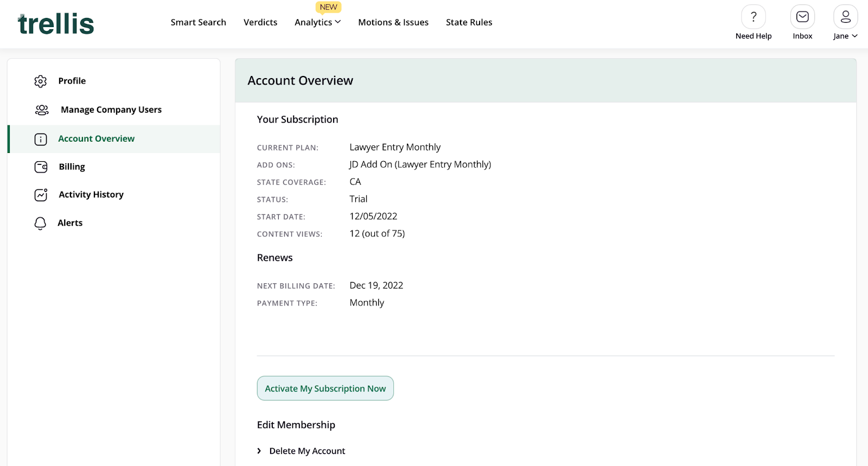
Task: Click the JD Add On value
Action: (420, 164)
